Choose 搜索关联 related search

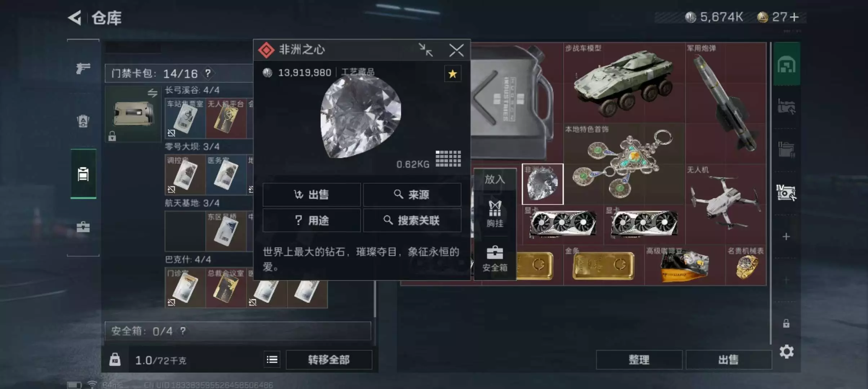[412, 220]
